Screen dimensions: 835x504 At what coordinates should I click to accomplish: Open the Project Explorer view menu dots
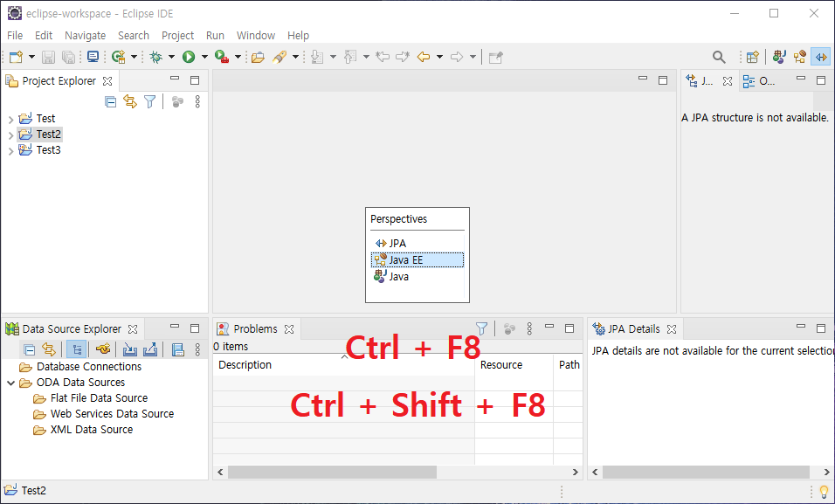197,101
